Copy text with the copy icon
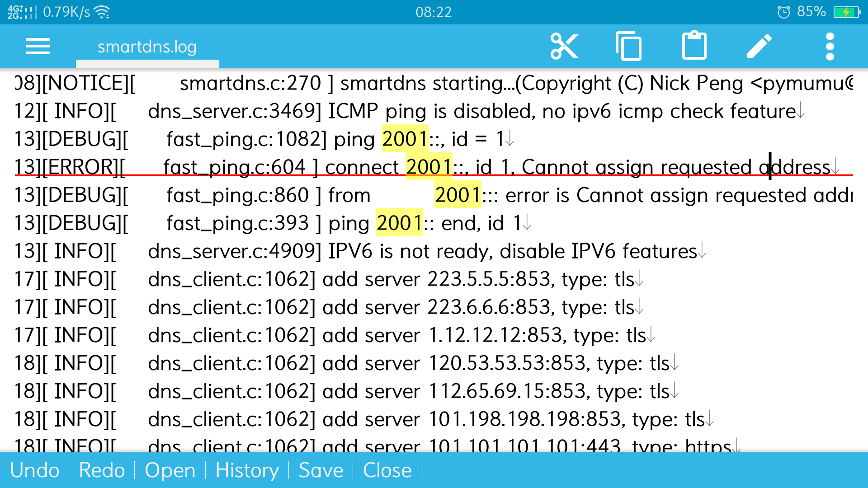This screenshot has height=488, width=868. click(628, 46)
